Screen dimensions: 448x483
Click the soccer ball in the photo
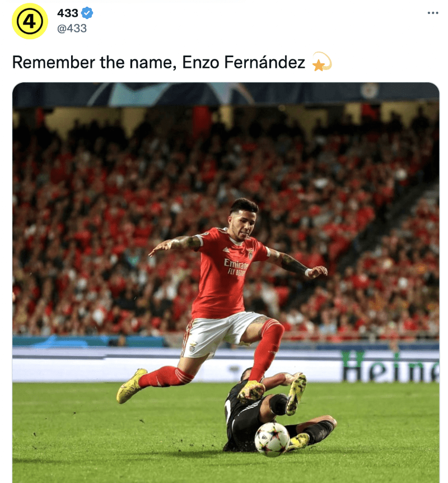[x=272, y=439]
